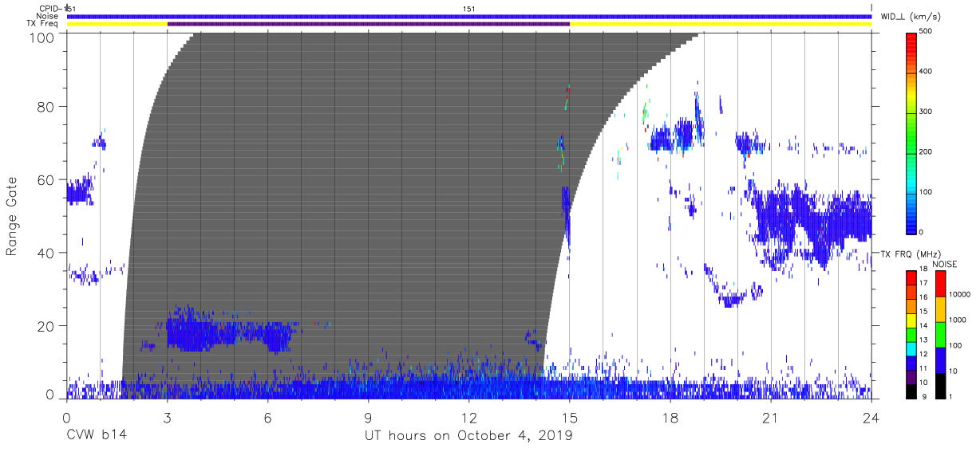980x452 pixels.
Task: Click the blue 10-100 swatch in NOISE legend
Action: pyautogui.click(x=940, y=360)
